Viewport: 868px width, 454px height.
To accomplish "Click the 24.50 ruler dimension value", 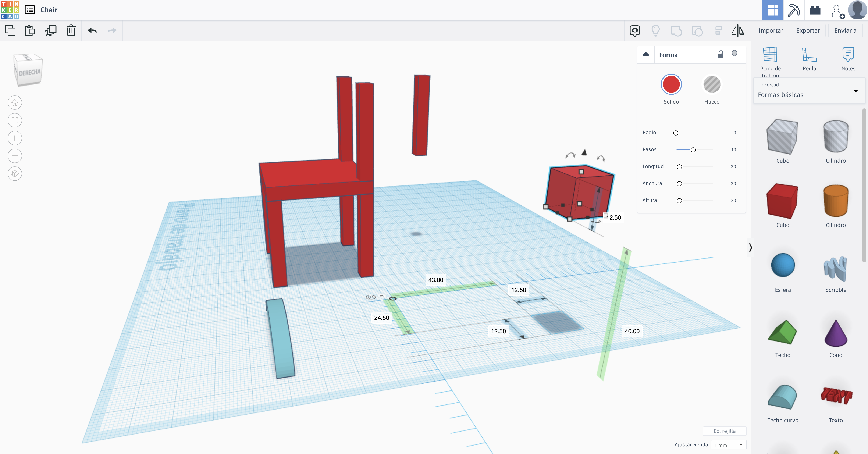I will click(x=381, y=318).
